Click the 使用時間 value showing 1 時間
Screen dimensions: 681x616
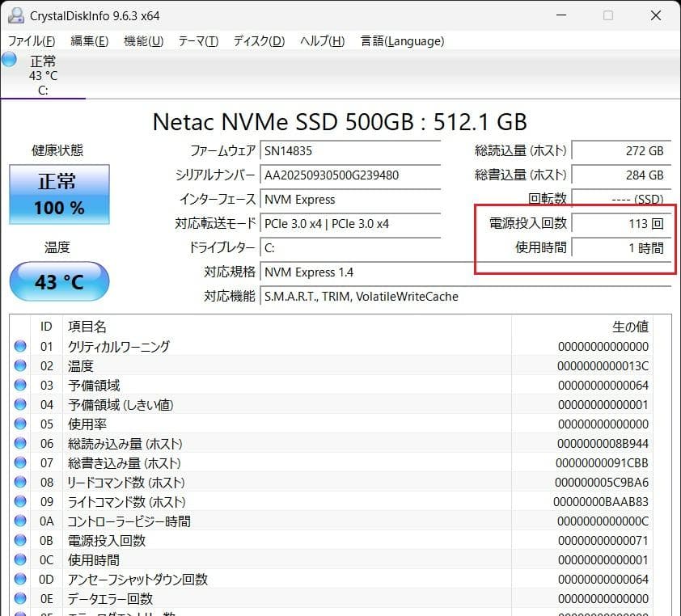coord(623,248)
